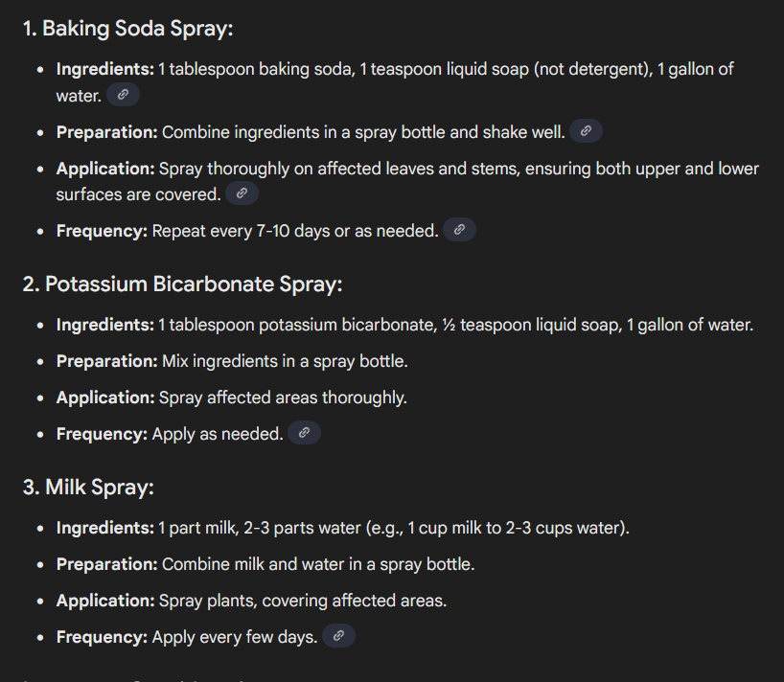This screenshot has width=784, height=682.
Task: Click the Baking Soda "Ingredients:" bold label
Action: click(x=104, y=69)
